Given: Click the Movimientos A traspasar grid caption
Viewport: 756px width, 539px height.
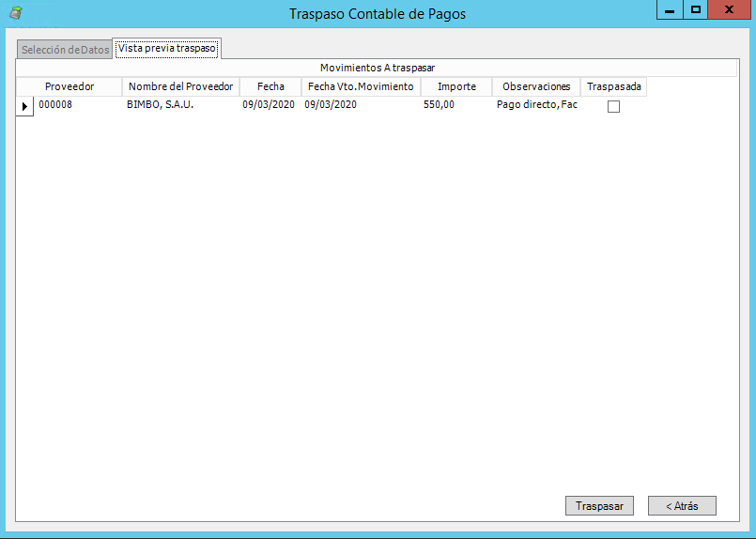Looking at the screenshot, I should [x=377, y=68].
